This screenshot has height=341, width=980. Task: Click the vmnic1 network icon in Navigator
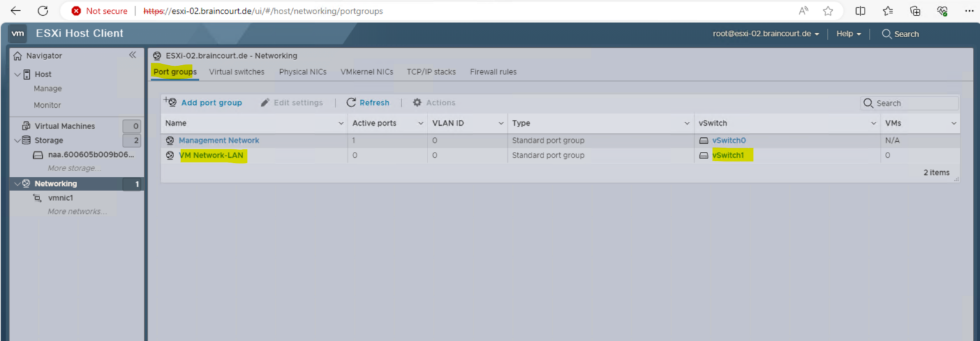[x=37, y=198]
